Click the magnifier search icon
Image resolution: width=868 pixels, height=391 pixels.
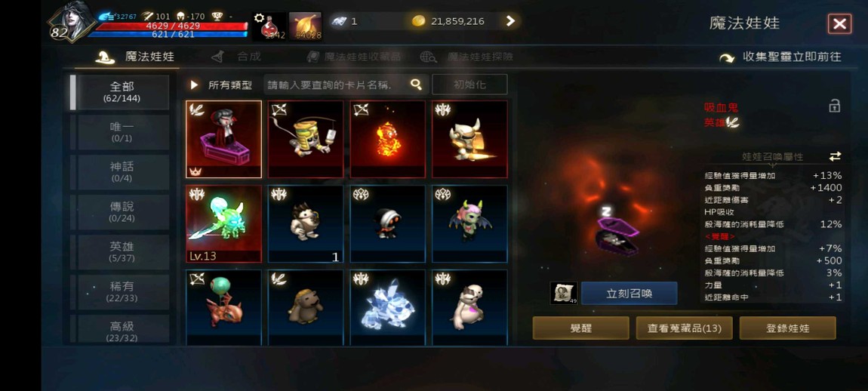[x=417, y=85]
